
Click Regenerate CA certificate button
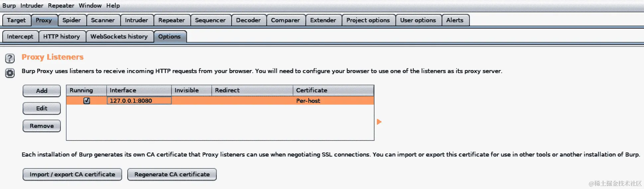172,174
